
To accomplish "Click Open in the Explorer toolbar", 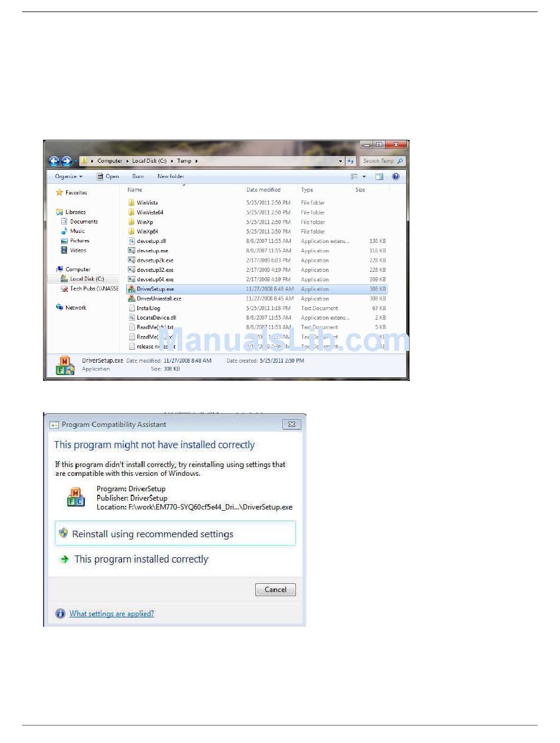I will [108, 176].
